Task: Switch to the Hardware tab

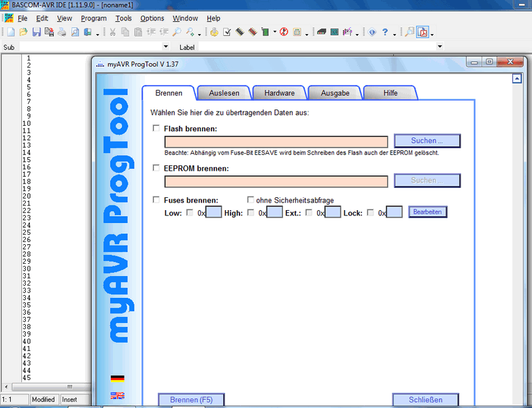Action: 280,93
